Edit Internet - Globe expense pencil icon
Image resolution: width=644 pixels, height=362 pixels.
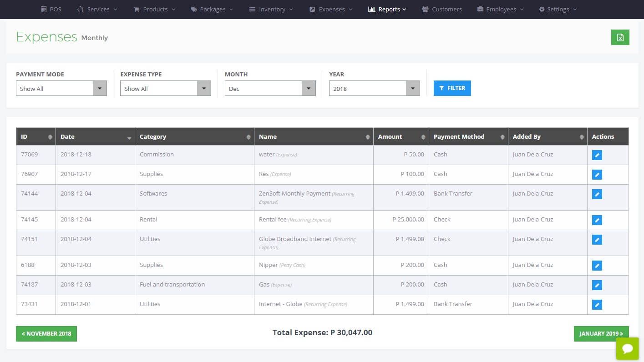pyautogui.click(x=597, y=305)
